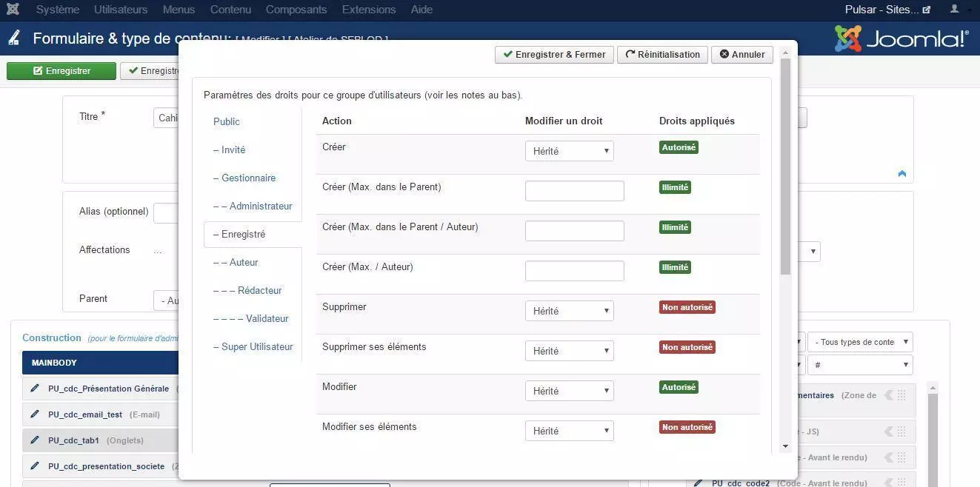Screen dimensions: 980x487
Task: Select the PU_cdc_tab1 (Onglets) row
Action: point(100,440)
